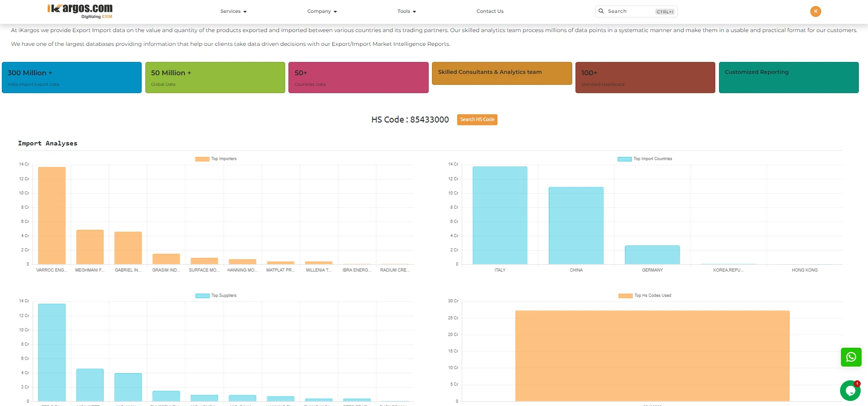The width and height of the screenshot is (868, 406).
Task: Select the 50 Million+ Global Data card
Action: point(215,78)
